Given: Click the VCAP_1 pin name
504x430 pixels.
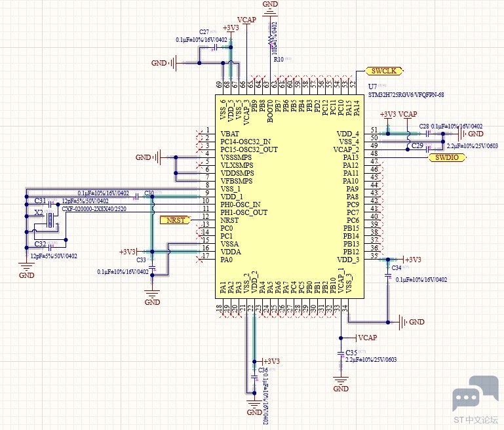Looking at the screenshot, I should 341,281.
